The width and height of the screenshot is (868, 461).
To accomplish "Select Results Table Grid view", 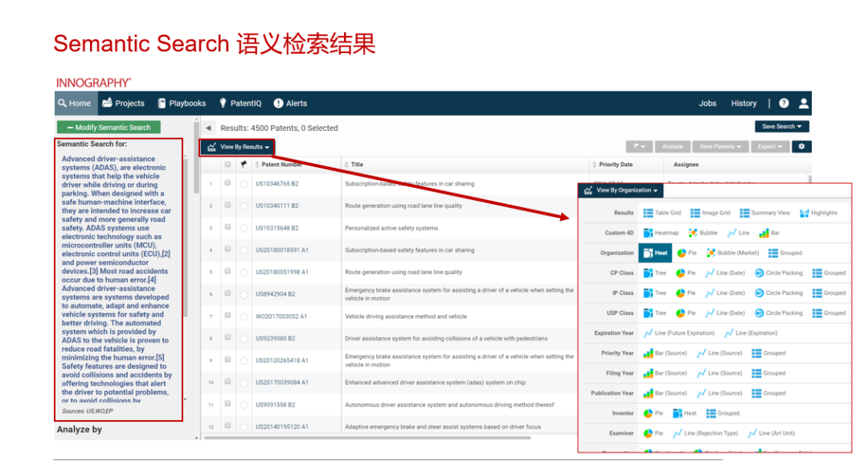I will tap(661, 213).
